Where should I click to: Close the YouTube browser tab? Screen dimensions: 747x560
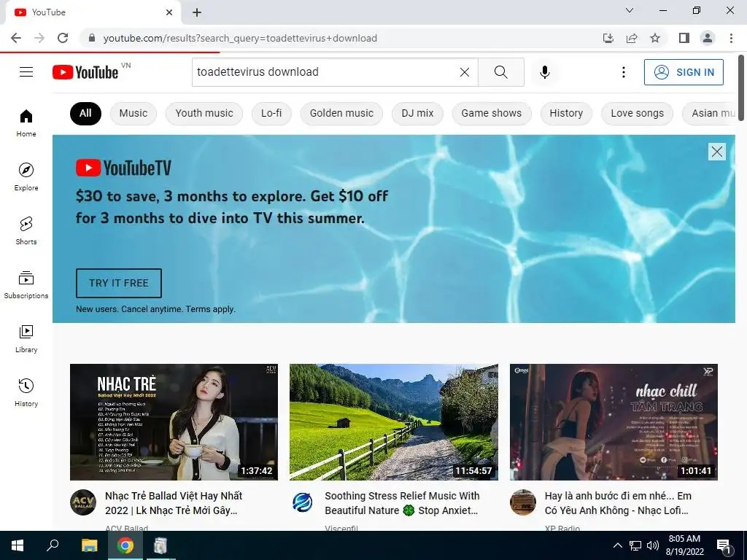(x=169, y=12)
